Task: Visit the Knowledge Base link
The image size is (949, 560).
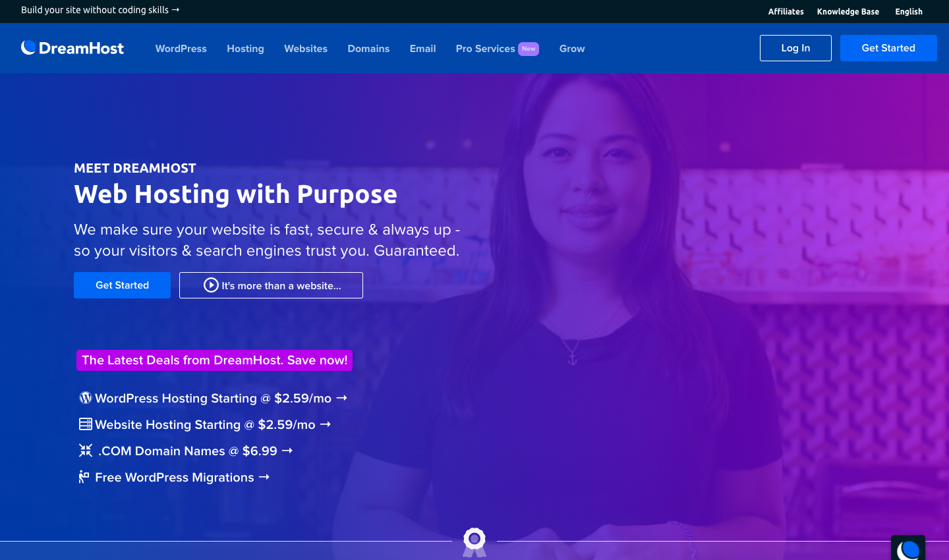Action: click(x=848, y=12)
